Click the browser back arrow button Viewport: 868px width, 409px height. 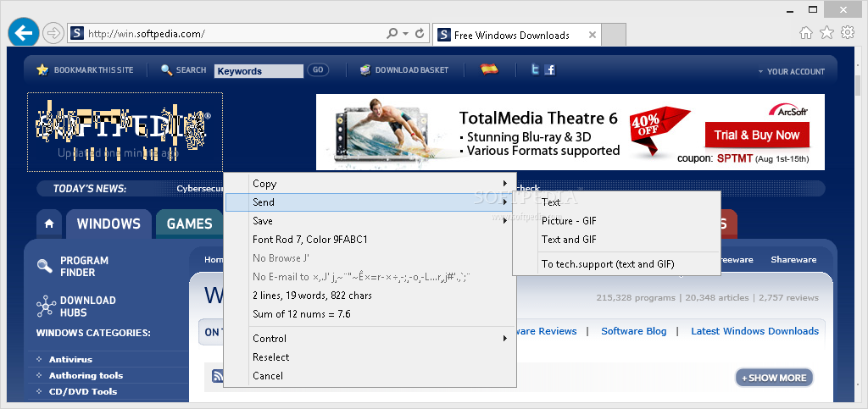pos(23,33)
